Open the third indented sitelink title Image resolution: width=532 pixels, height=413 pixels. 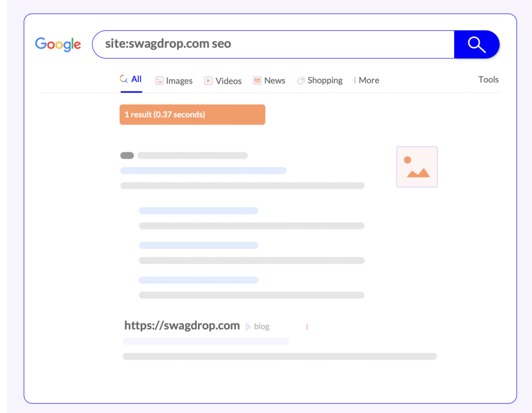198,280
